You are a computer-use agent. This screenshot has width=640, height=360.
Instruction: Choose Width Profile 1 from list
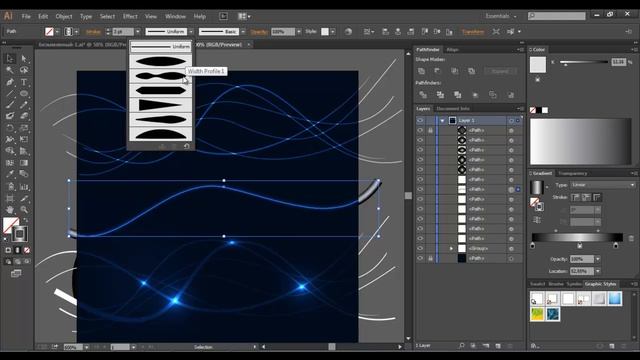coord(161,62)
